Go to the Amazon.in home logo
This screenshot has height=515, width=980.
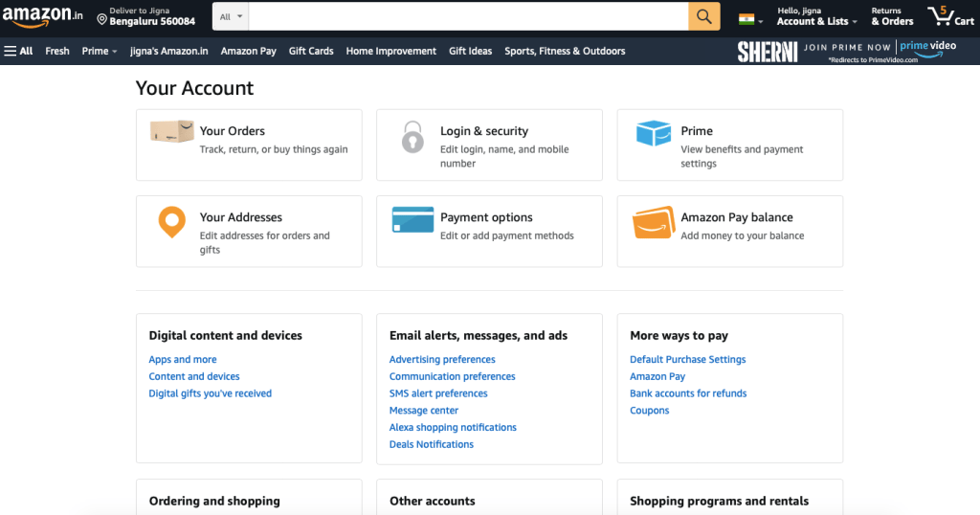coord(42,16)
